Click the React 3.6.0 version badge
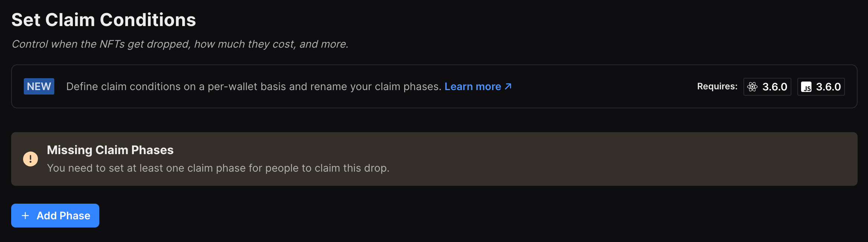Screen dimensions: 868x242 click(x=767, y=87)
